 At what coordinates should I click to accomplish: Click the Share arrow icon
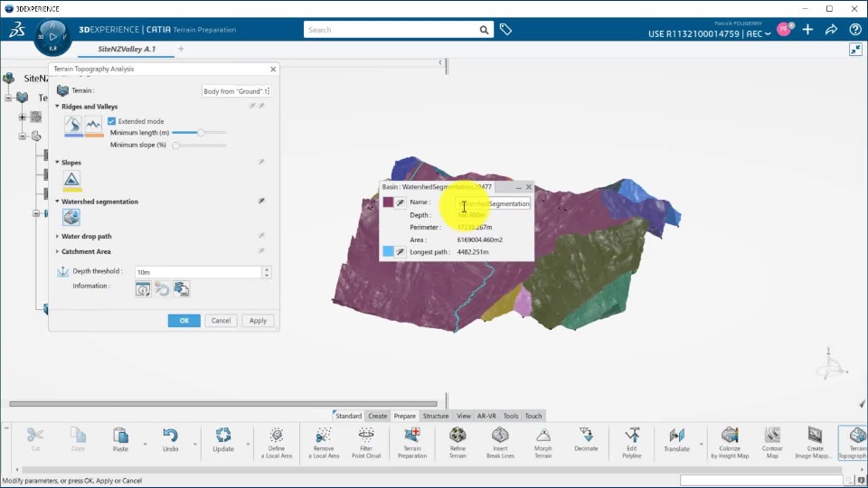tap(831, 30)
